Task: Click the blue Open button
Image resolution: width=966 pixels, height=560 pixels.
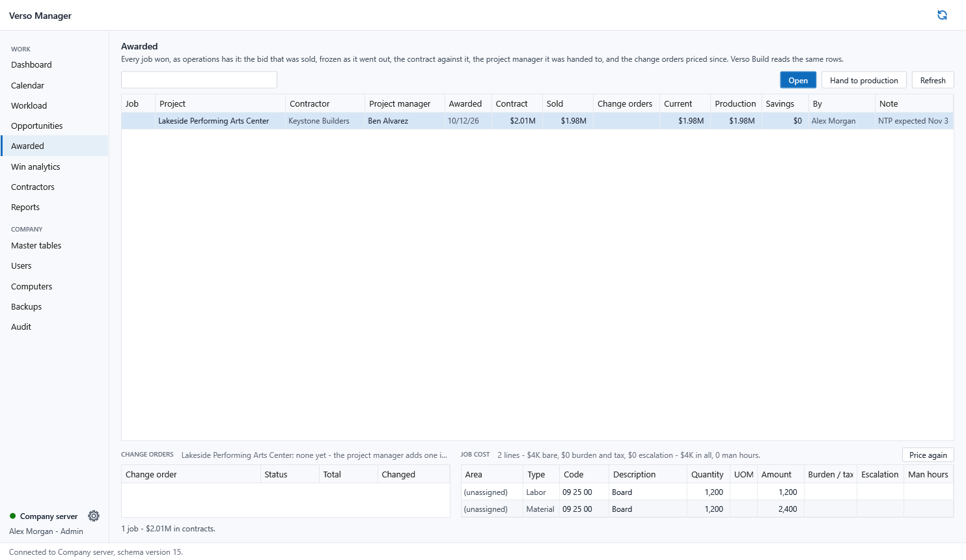Action: (x=798, y=80)
